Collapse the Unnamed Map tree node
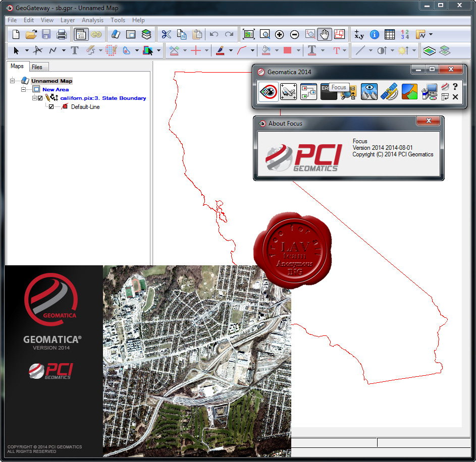Viewport: 476px width, 462px height. [x=12, y=81]
